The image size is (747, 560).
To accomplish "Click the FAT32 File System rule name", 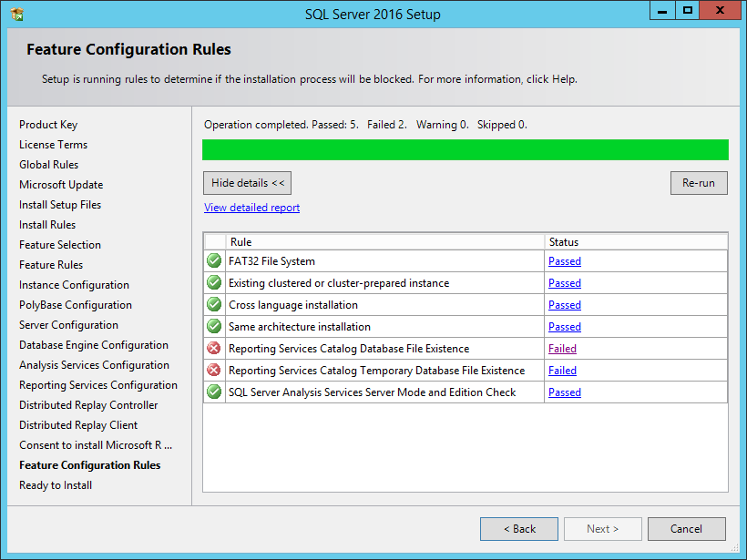I will tap(271, 261).
